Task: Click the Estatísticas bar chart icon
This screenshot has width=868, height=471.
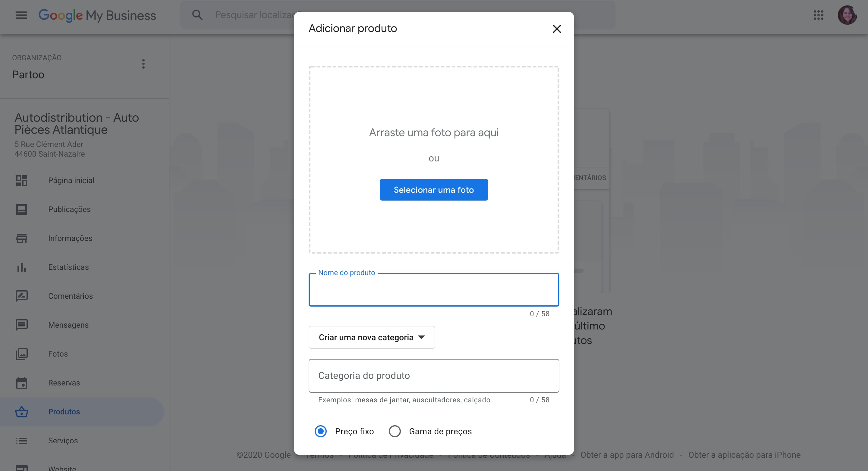Action: pyautogui.click(x=22, y=267)
